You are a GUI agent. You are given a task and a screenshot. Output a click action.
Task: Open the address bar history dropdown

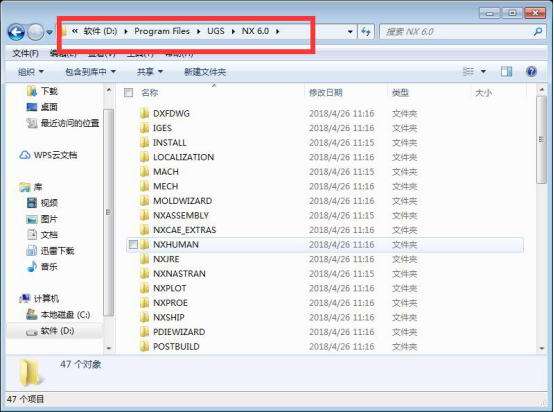pos(350,32)
